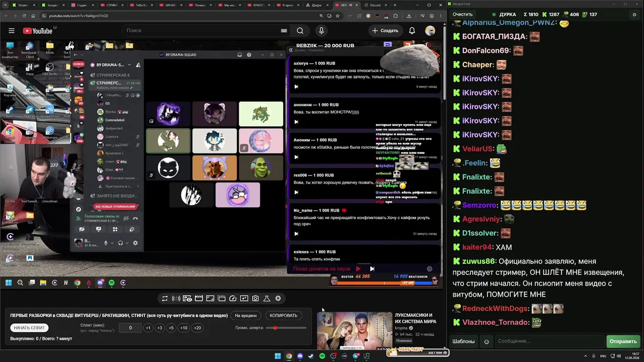644x362 pixels.
Task: Open the YouTube guide hamburger menu
Action: 12,31
